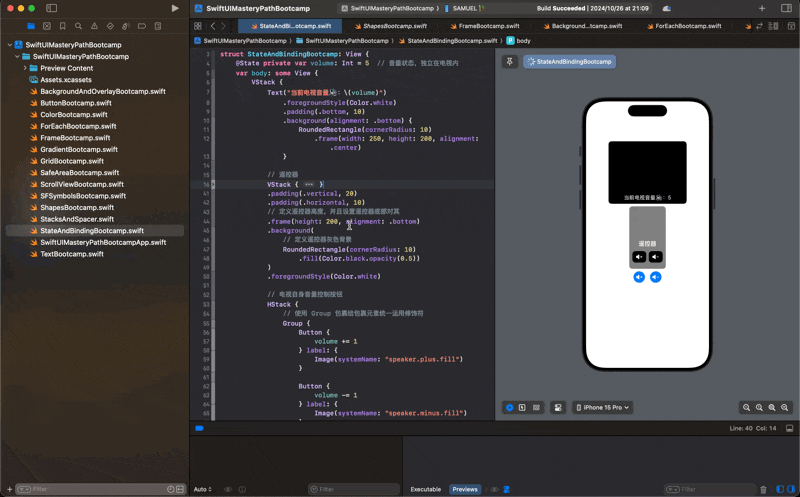Open the Bookmark navigator
This screenshot has width=800, height=497.
[x=63, y=26]
